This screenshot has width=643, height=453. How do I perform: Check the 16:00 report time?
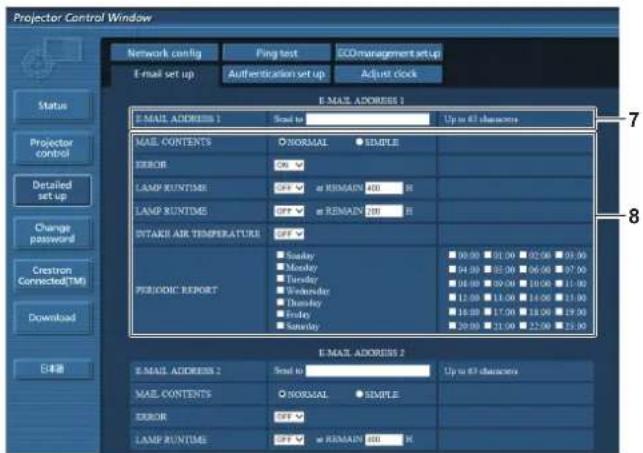pyautogui.click(x=452, y=312)
